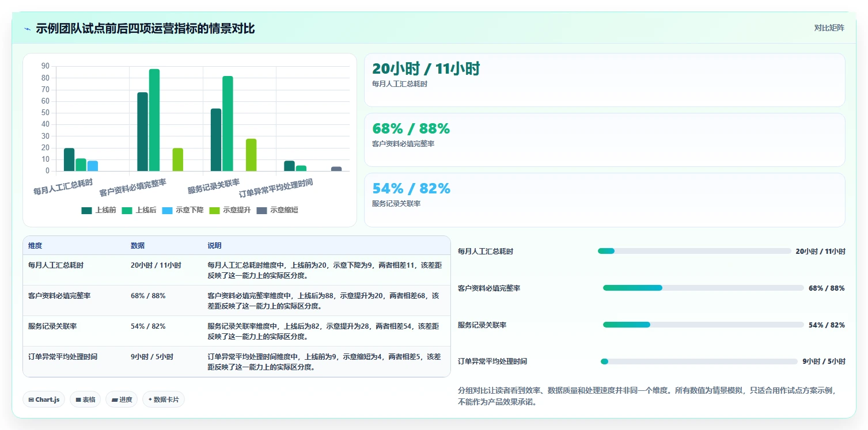The width and height of the screenshot is (868, 430).
Task: Toggle the 示意下降 legend entry
Action: pyautogui.click(x=183, y=210)
